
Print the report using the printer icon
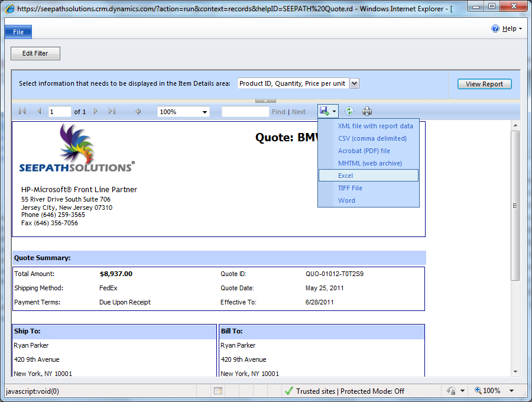pos(367,111)
